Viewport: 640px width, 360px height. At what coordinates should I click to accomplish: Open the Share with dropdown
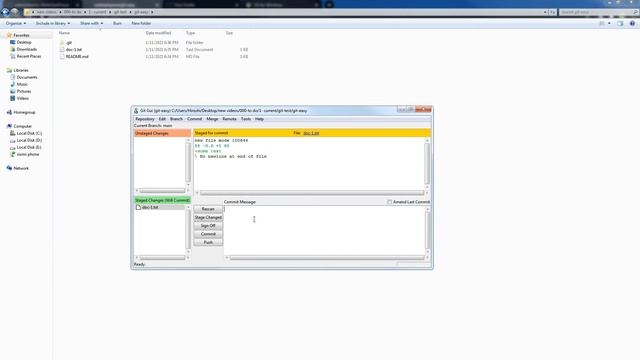point(91,23)
